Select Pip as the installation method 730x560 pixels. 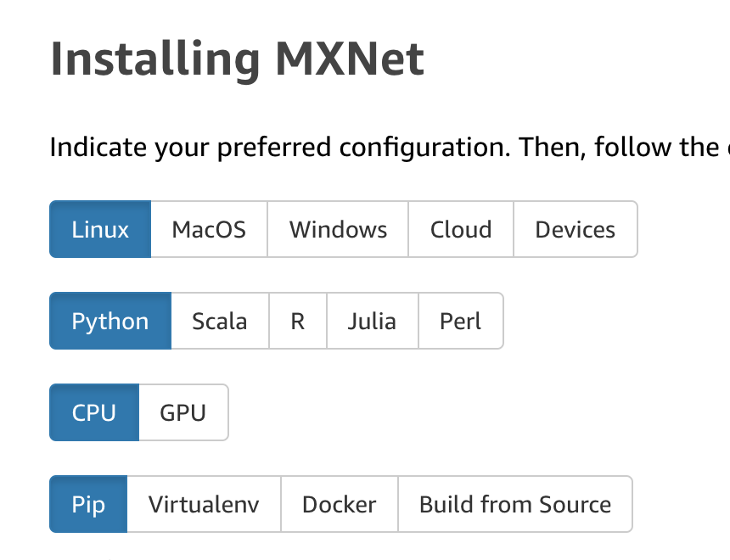coord(87,504)
